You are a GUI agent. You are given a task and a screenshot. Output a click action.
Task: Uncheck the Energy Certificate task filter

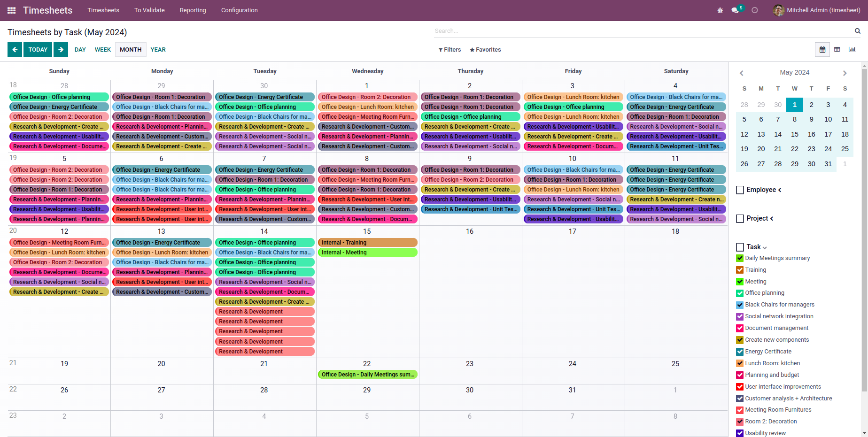pos(740,352)
